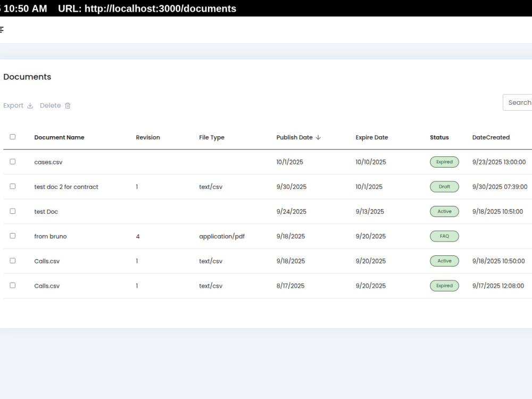Click the 9/13/2025 expire date cell

(370, 212)
